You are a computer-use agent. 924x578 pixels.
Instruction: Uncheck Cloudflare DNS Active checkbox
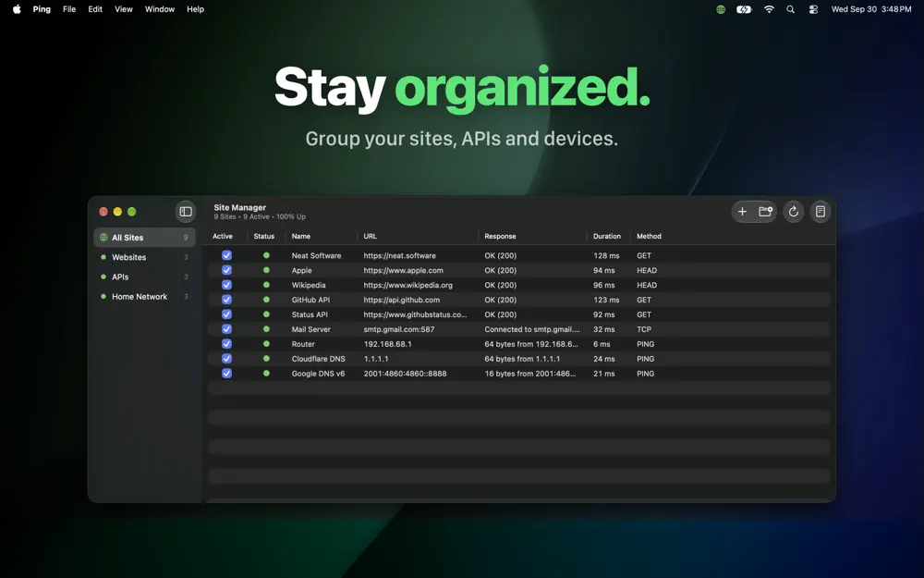pos(227,359)
